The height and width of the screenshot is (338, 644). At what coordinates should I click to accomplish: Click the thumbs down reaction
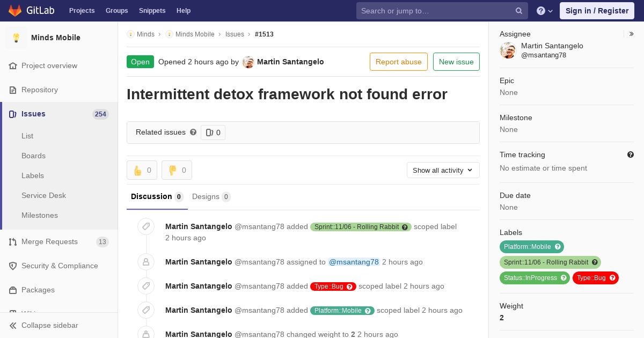(x=177, y=170)
